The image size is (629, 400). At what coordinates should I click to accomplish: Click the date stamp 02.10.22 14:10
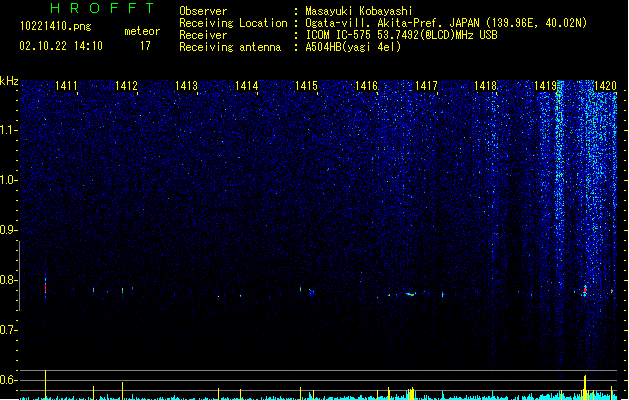click(61, 46)
